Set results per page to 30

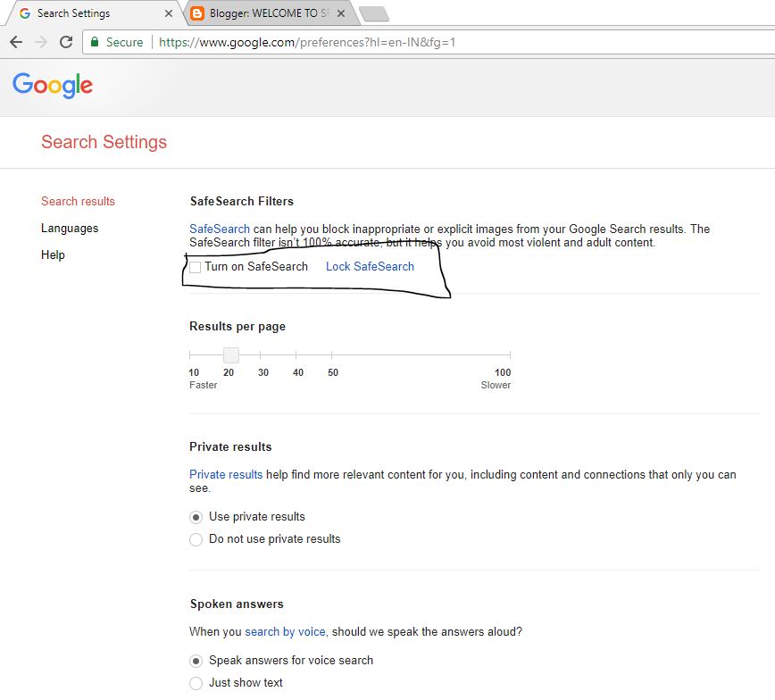pyautogui.click(x=261, y=354)
